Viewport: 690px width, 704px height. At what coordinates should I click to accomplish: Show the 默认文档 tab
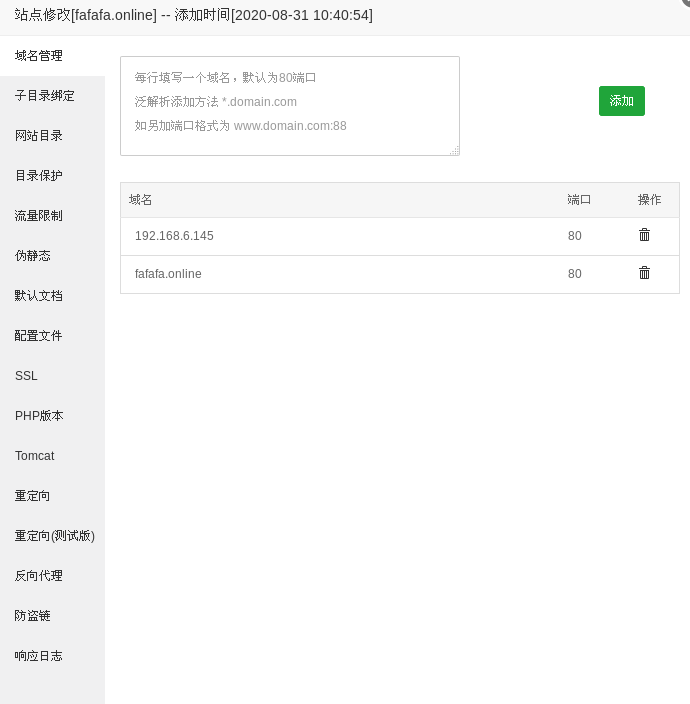click(x=52, y=295)
